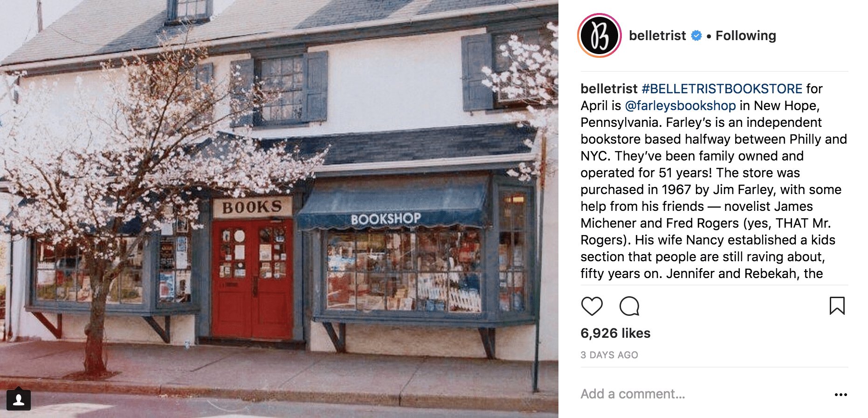Screen dimensions: 868x418
Task: Visit the @farleysbookshop profile mention
Action: pos(680,105)
